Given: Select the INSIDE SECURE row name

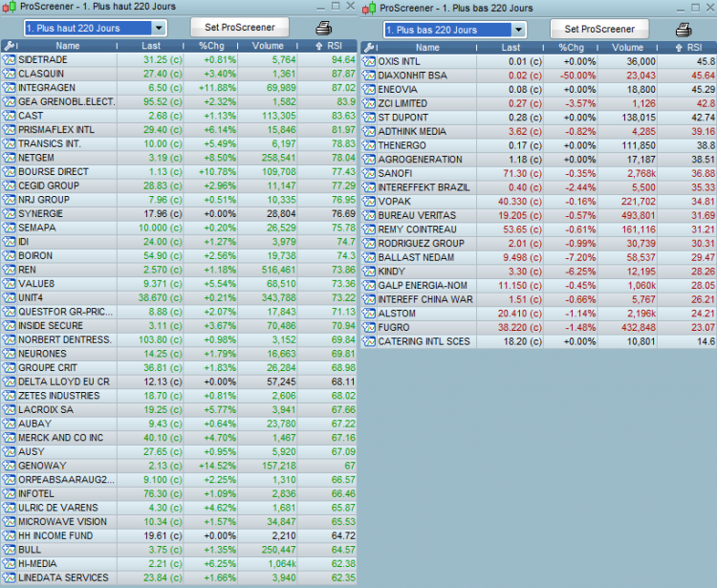Looking at the screenshot, I should pyautogui.click(x=51, y=325).
